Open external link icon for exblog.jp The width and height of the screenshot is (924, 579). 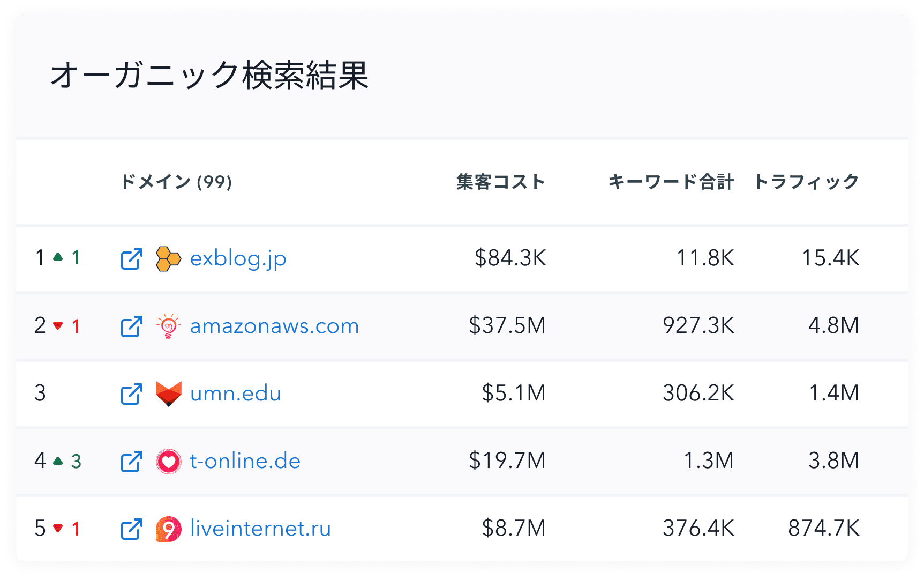(131, 259)
